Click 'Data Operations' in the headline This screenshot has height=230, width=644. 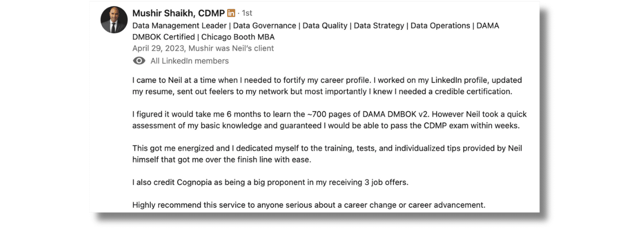pos(440,26)
